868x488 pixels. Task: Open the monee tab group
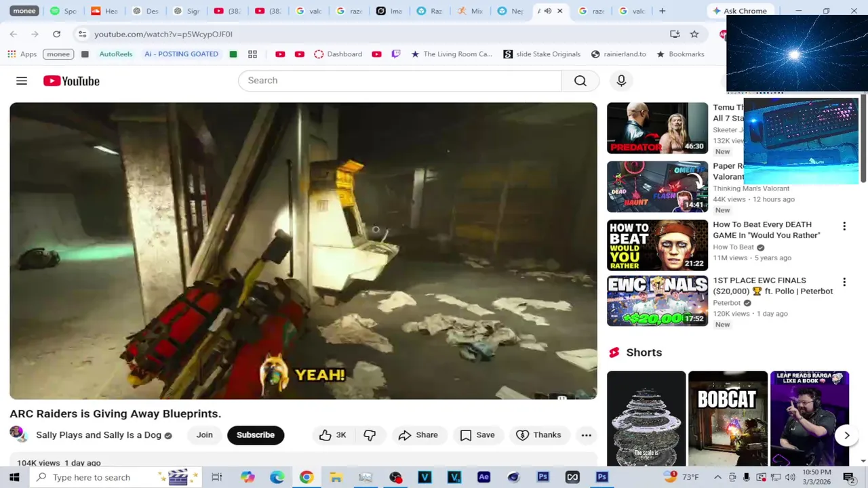[24, 11]
